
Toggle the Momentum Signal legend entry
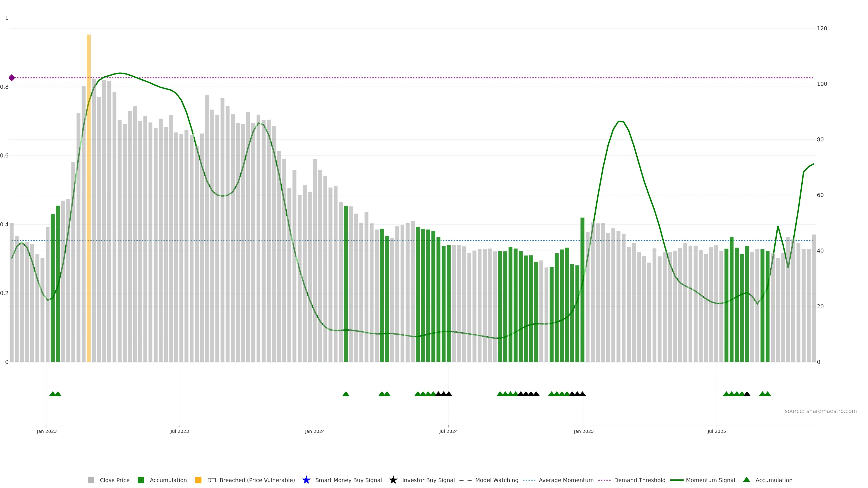point(710,480)
